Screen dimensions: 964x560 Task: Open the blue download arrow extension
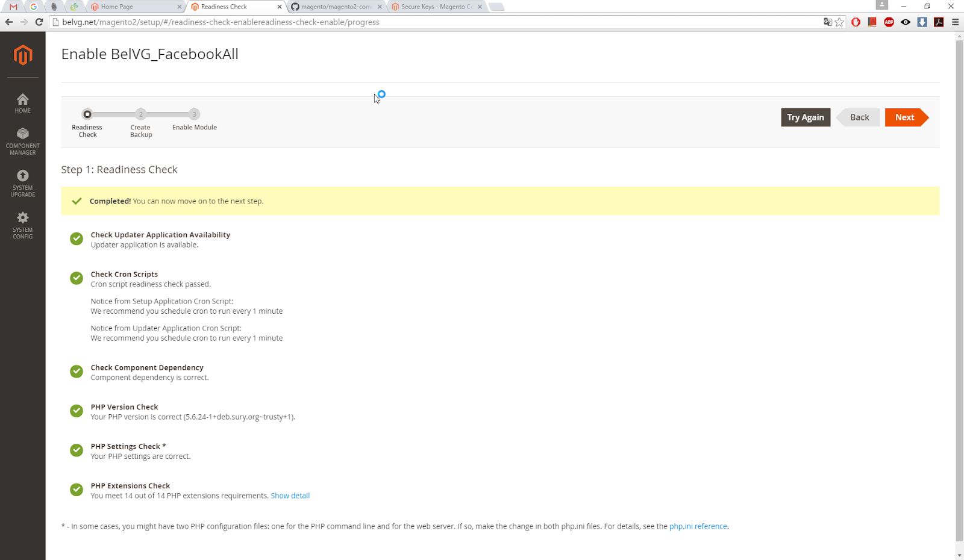tap(922, 22)
